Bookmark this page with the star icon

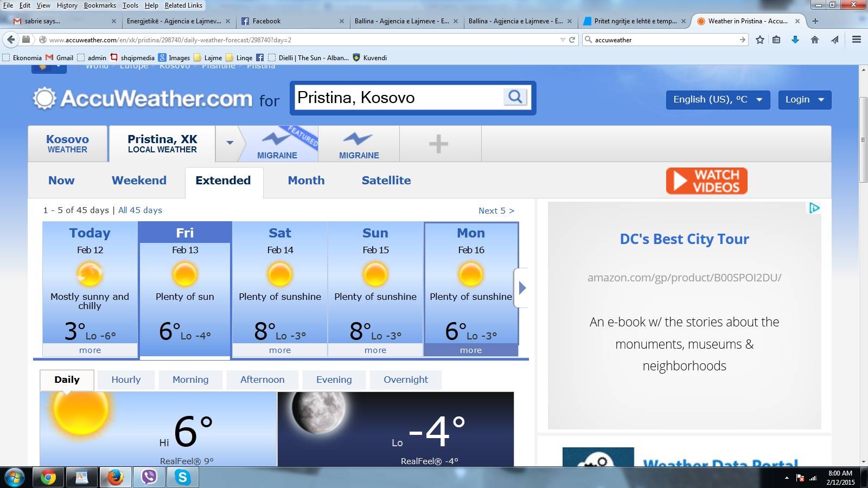pyautogui.click(x=760, y=40)
